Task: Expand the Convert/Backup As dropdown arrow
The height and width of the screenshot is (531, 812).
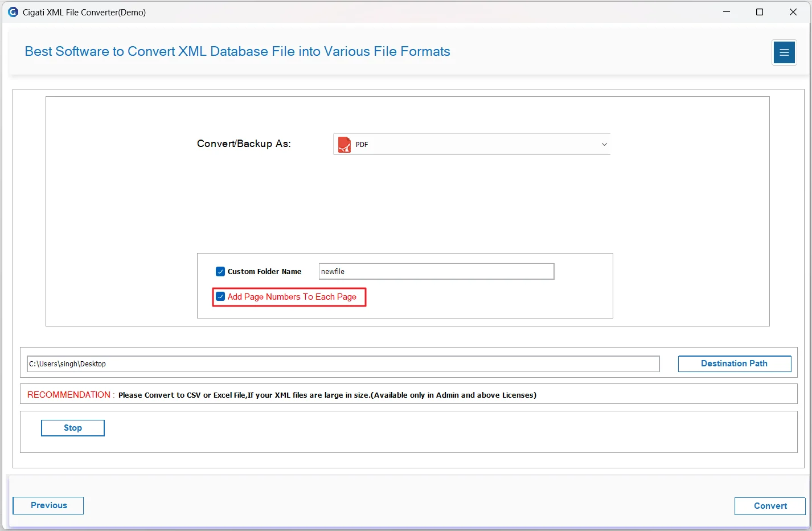Action: 604,145
